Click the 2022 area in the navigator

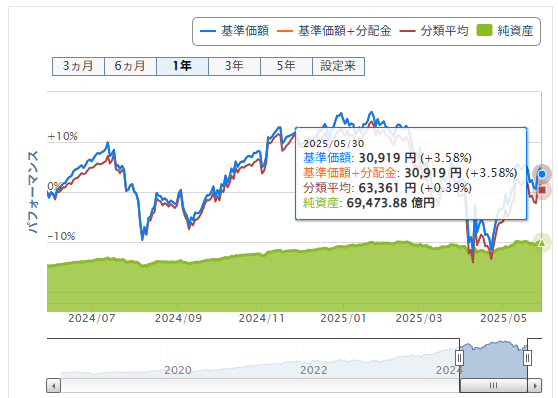[314, 370]
